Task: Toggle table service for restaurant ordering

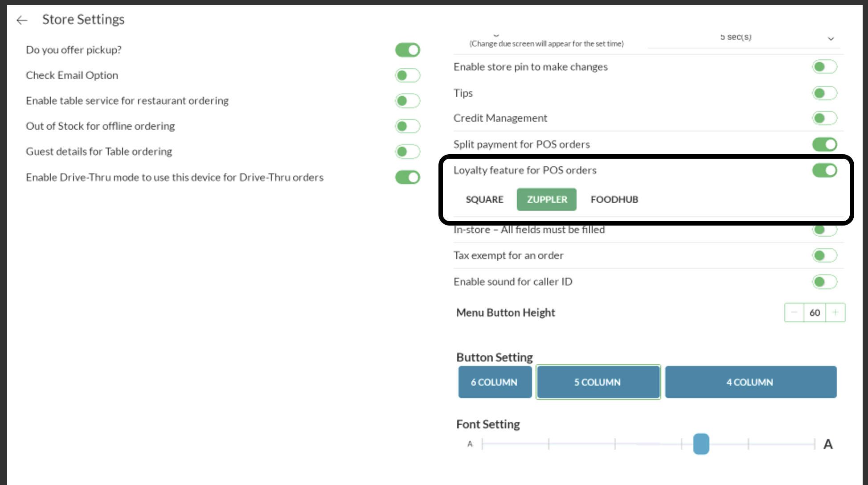Action: click(x=407, y=101)
